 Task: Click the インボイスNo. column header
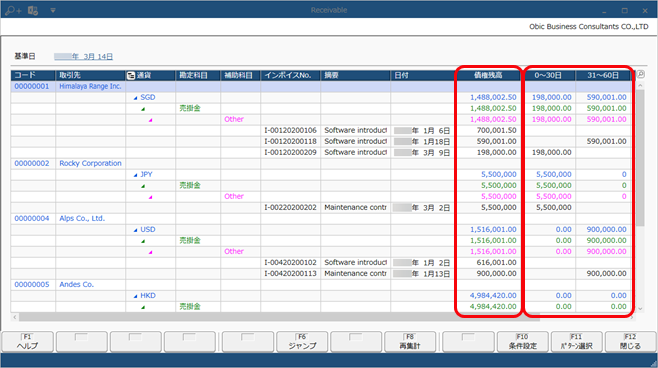[x=290, y=75]
